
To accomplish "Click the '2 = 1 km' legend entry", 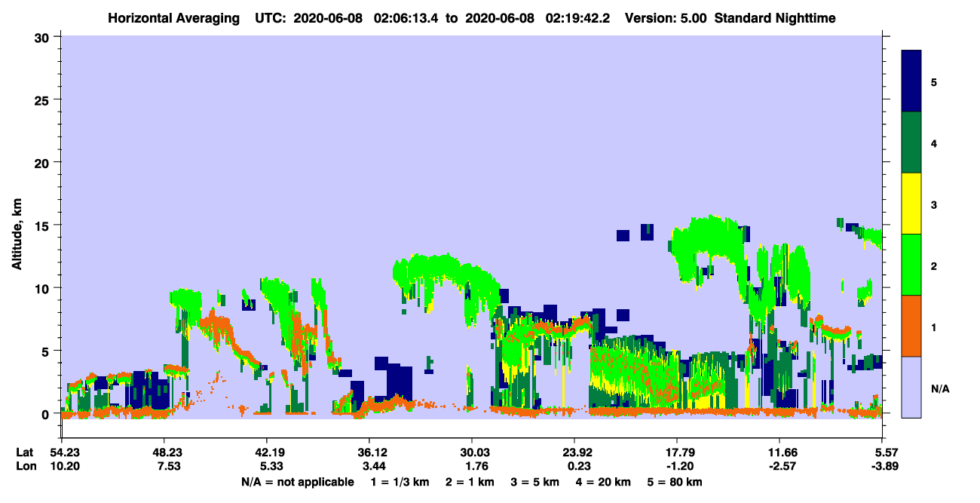I will point(470,482).
